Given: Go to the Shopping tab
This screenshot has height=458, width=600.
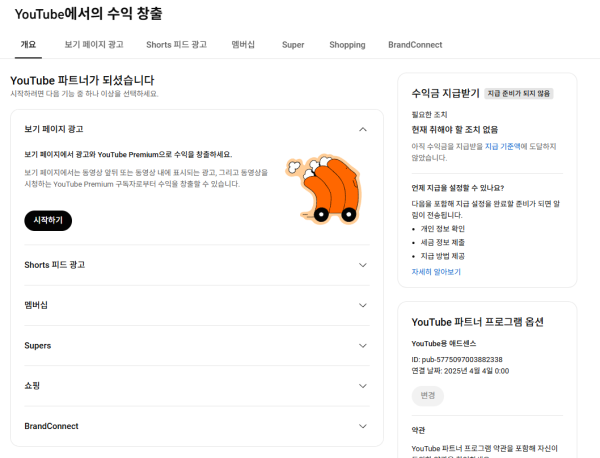Looking at the screenshot, I should (x=346, y=45).
